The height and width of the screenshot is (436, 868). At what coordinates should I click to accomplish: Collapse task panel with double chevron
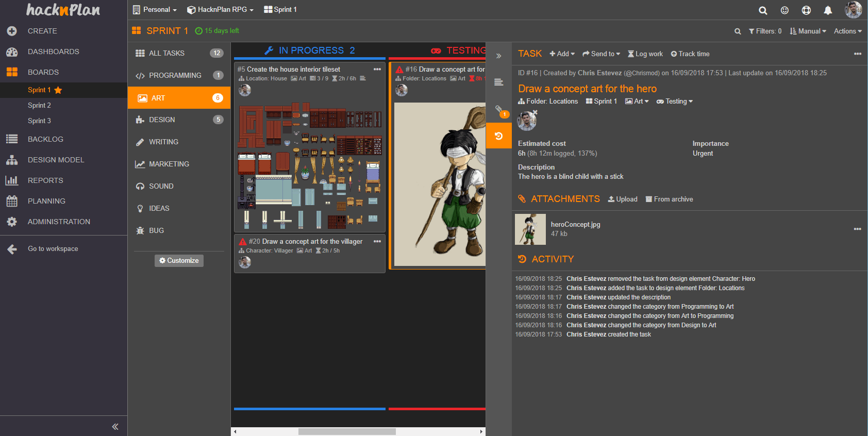[498, 56]
